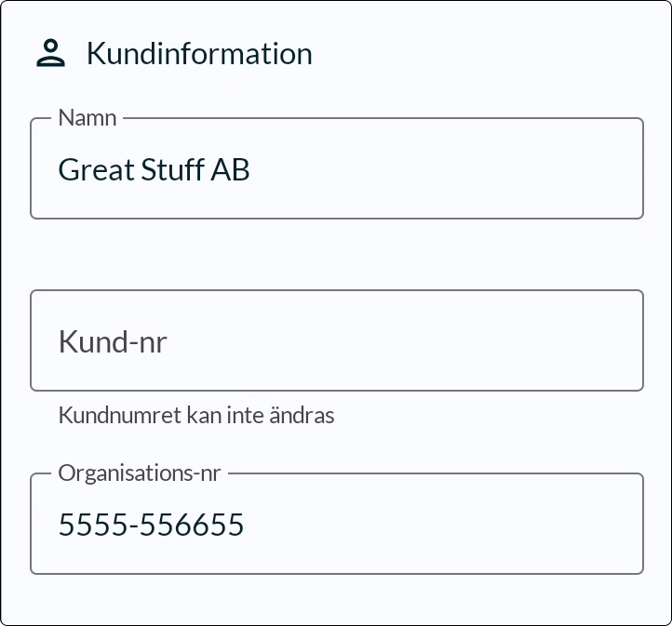Click the customer person icon
This screenshot has width=672, height=626.
[x=50, y=53]
